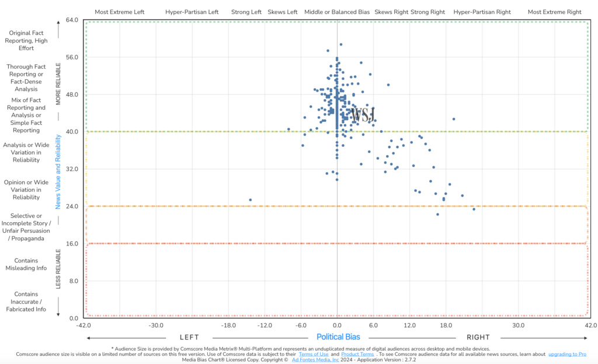Click the 6.0 bias tick value
This screenshot has height=364, width=598.
click(373, 325)
